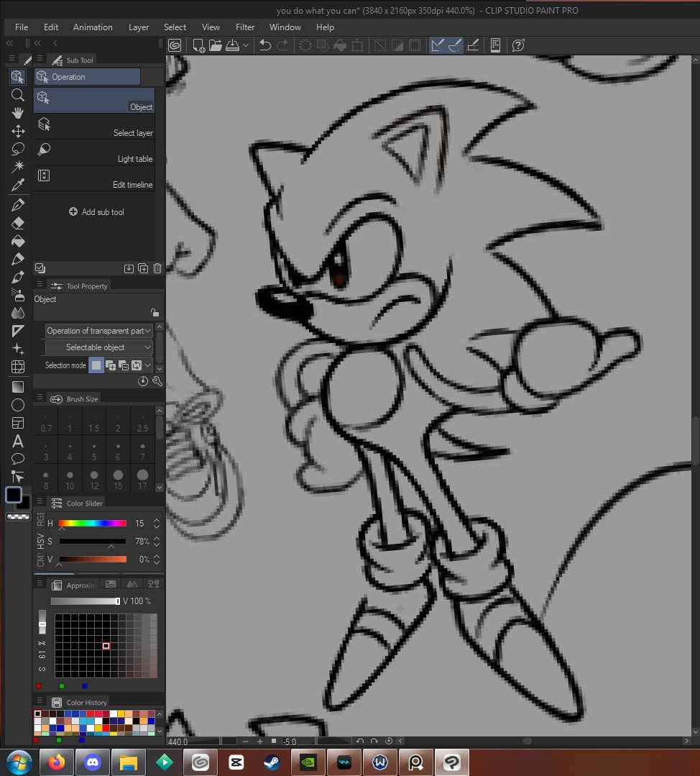Select the transparent color chip
Viewport: 700px width, 776px height.
[x=18, y=516]
